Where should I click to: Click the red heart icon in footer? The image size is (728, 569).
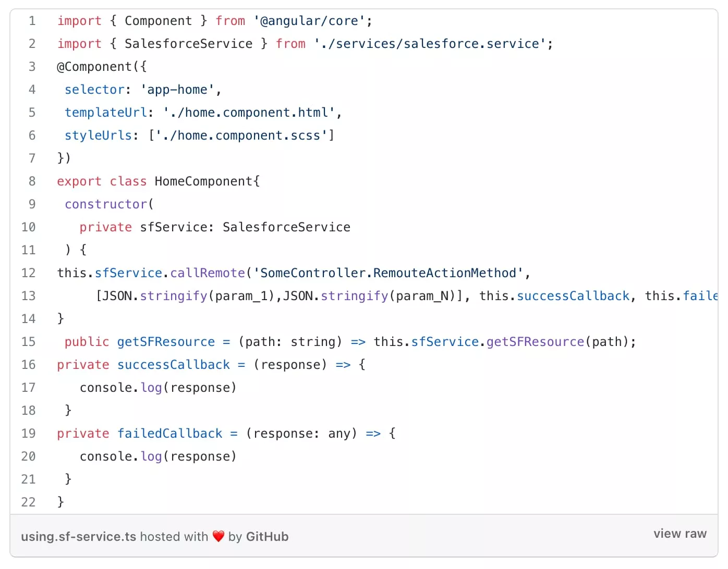(219, 536)
